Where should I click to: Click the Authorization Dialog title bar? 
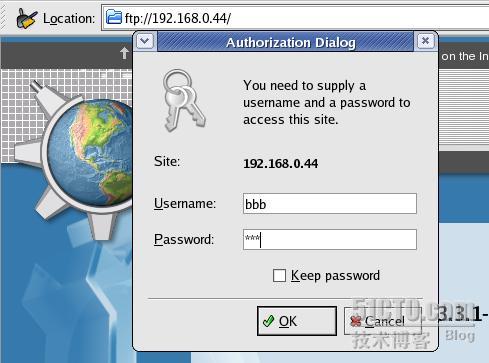click(285, 42)
